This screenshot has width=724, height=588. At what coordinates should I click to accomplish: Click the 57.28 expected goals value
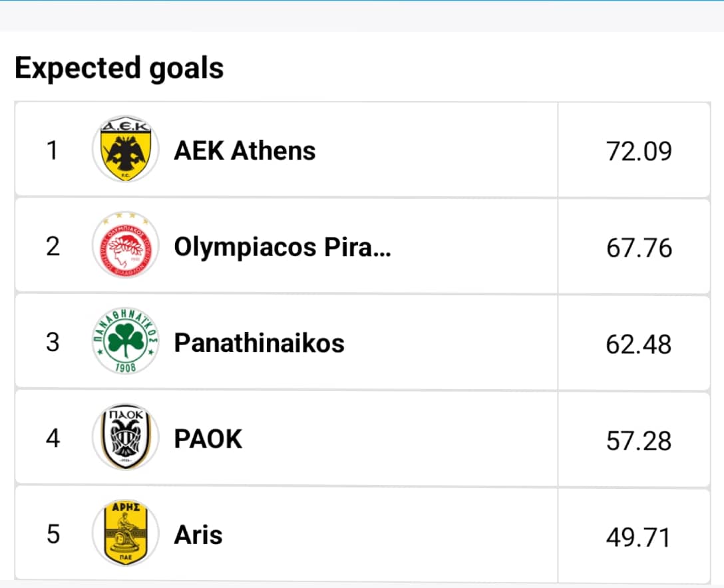tap(639, 441)
